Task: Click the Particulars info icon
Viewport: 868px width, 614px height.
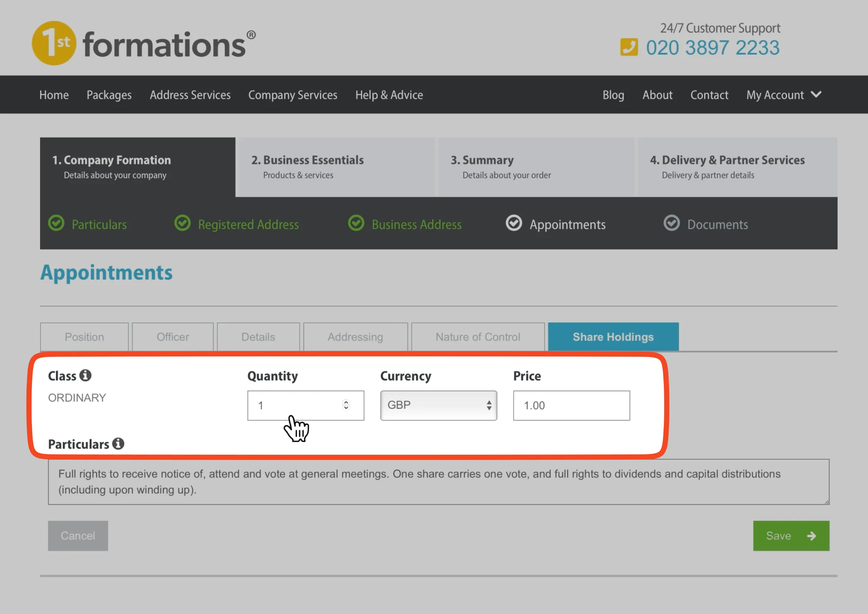Action: (x=118, y=444)
